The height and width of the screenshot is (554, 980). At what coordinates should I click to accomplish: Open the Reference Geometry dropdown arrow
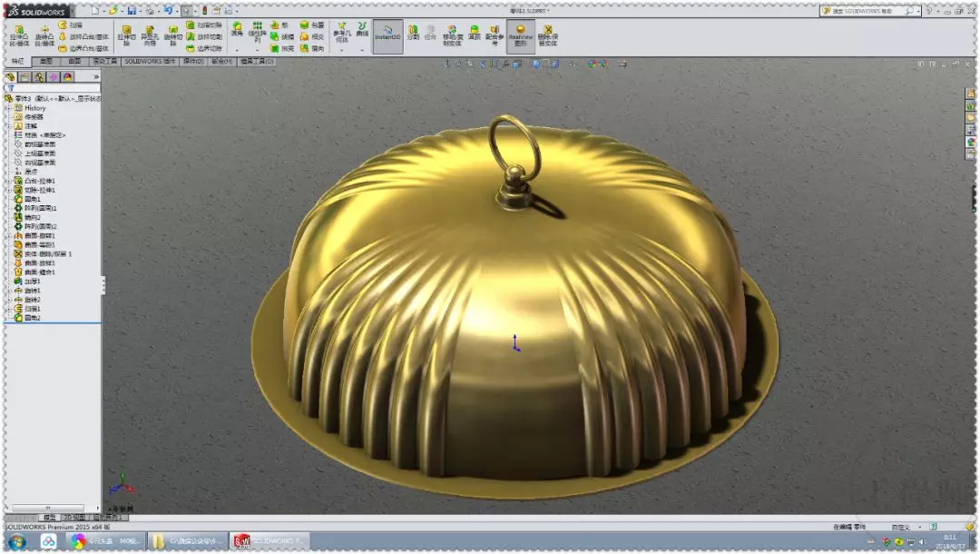pos(342,49)
